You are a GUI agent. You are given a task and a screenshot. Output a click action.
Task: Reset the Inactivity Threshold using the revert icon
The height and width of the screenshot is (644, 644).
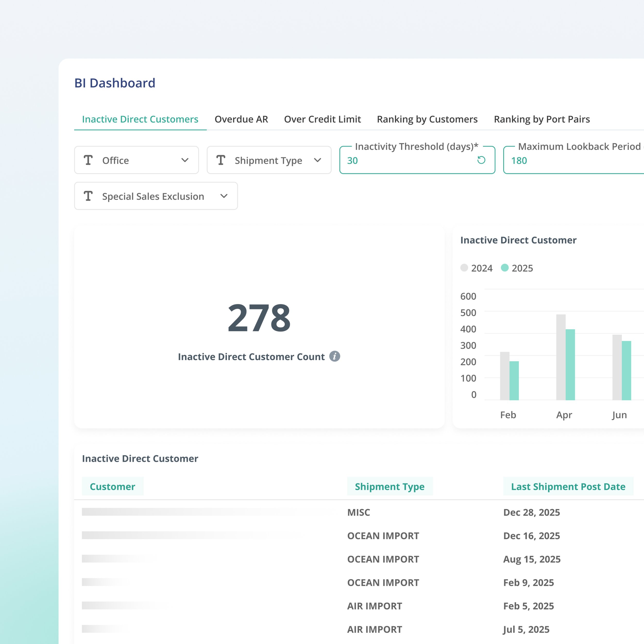pos(481,160)
